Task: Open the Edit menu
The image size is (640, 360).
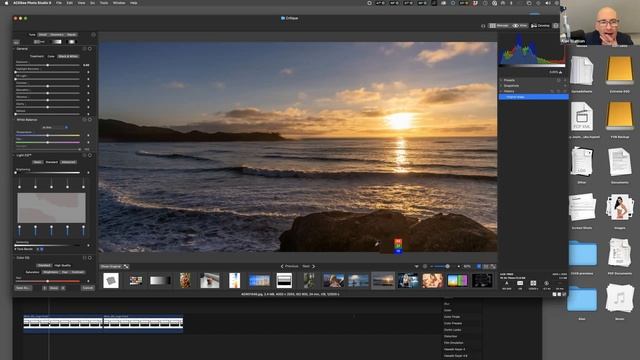Action: 70,3
